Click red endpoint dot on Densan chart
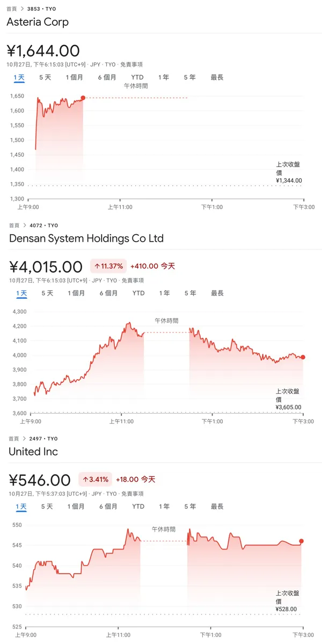Viewport: 322px width, 644px height. point(303,357)
